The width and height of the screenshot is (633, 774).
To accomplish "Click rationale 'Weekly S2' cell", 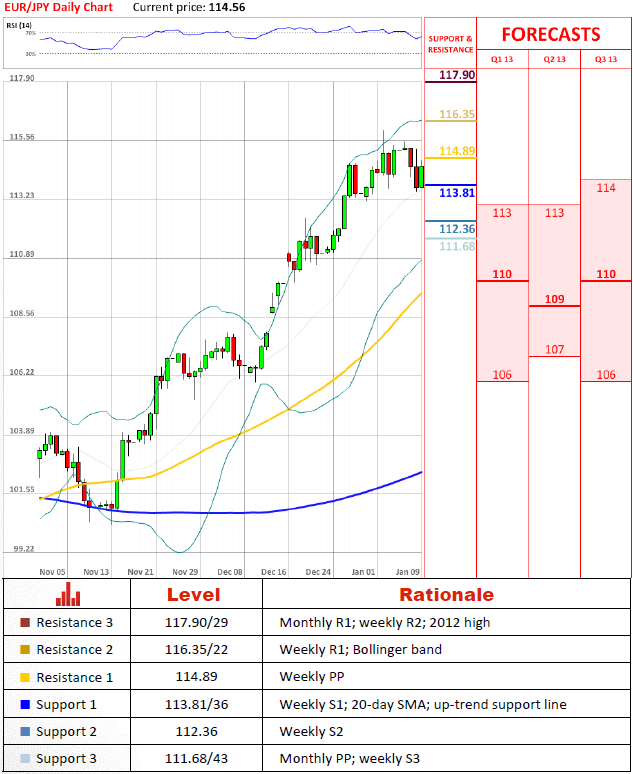I will 311,732.
